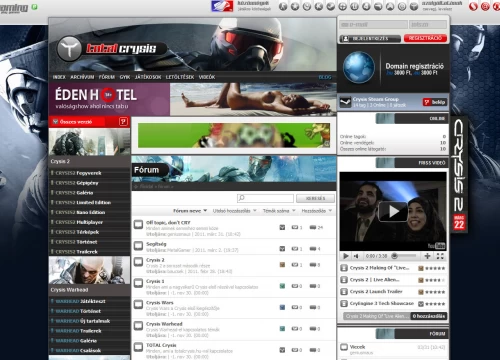Sort by Hozzászólás dropdown
Viewport: 500px width, 360px height.
317,211
